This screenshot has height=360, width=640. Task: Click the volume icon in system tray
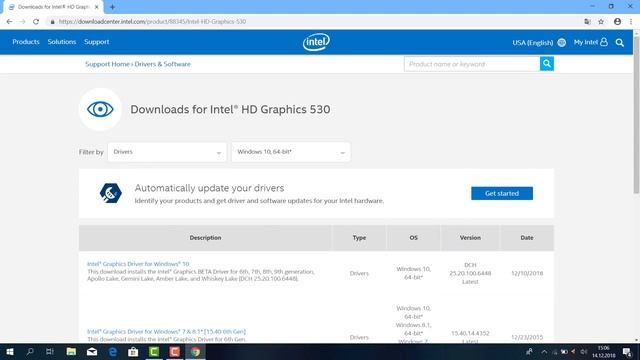coord(584,352)
